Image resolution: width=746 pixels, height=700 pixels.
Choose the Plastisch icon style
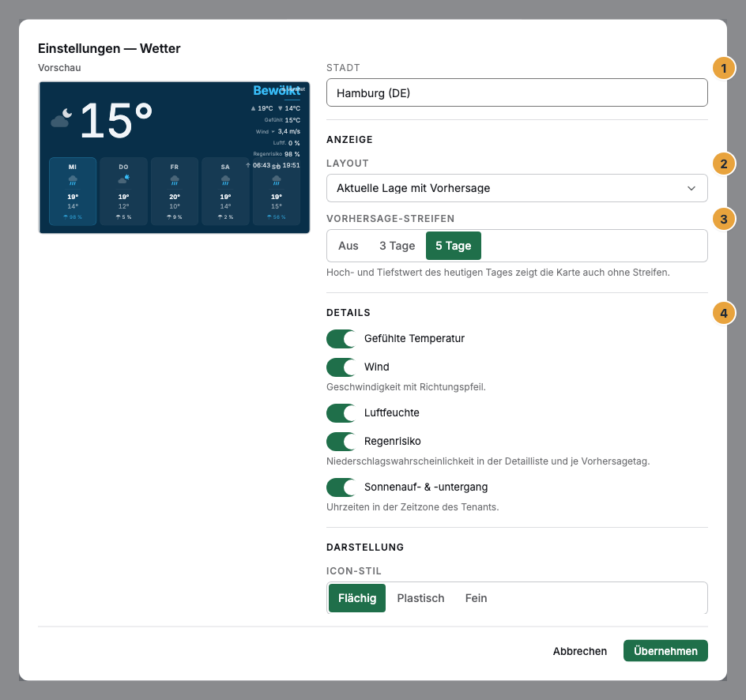point(420,598)
